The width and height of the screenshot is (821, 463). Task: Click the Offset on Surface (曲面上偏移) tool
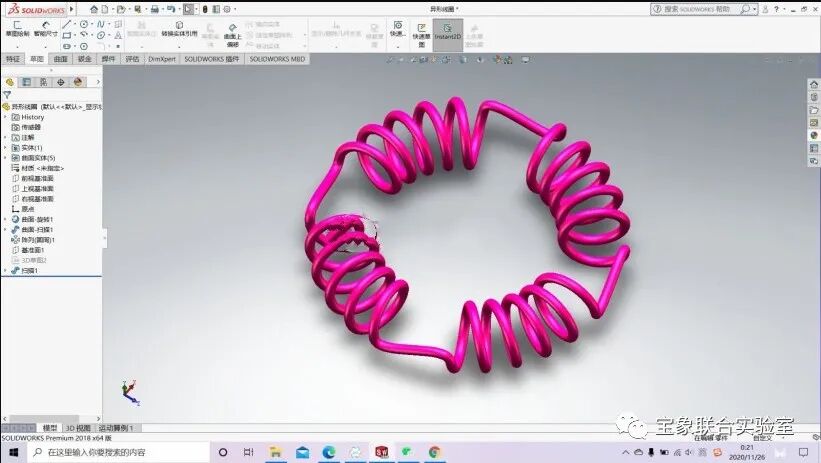coord(232,36)
